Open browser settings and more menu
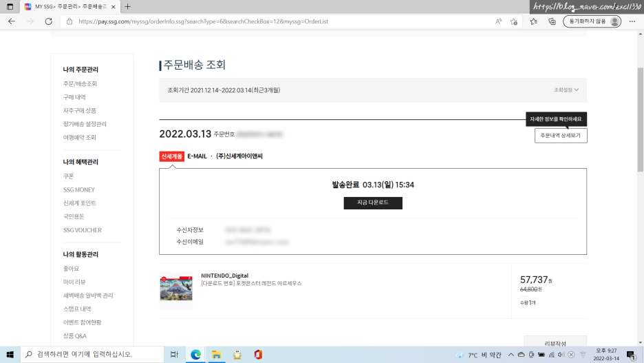644x363 pixels. tap(632, 21)
